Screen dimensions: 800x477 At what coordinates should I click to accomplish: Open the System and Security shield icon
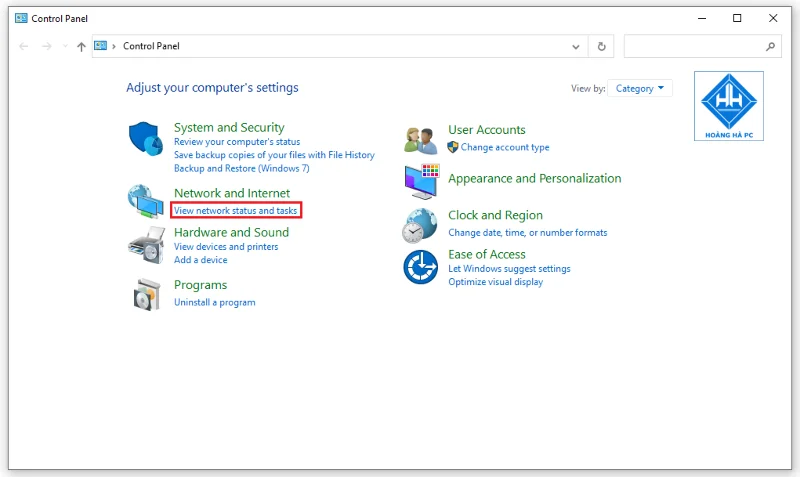point(146,139)
